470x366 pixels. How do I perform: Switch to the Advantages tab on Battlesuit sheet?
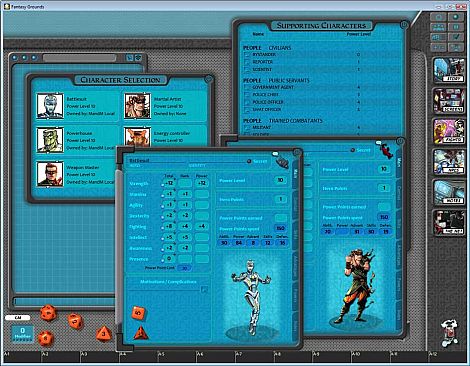click(295, 265)
